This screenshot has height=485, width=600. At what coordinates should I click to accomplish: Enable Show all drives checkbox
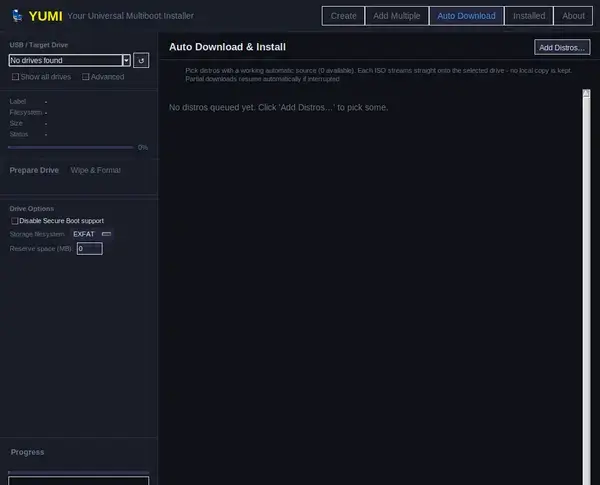pos(15,77)
